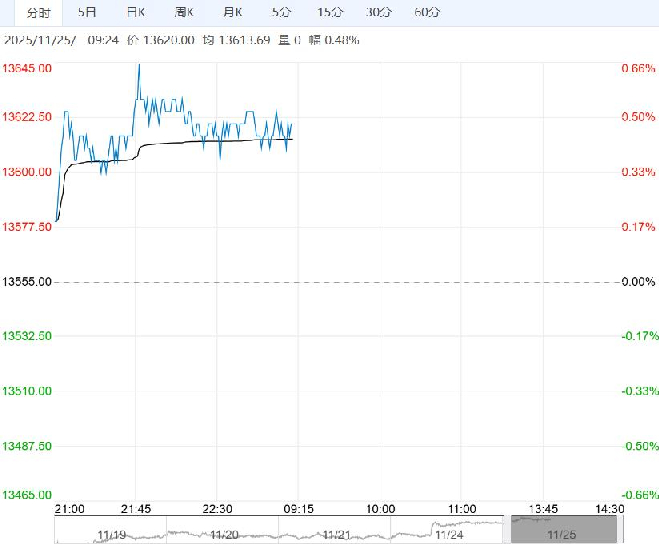Image resolution: width=659 pixels, height=546 pixels.
Task: Jump to 11/20 in the overview timeline
Action: tap(223, 535)
